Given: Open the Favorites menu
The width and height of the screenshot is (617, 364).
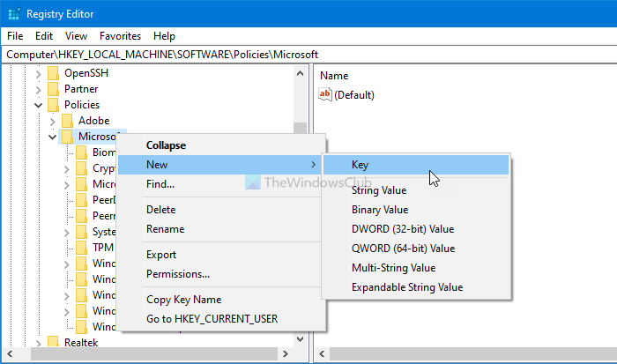Looking at the screenshot, I should [120, 36].
